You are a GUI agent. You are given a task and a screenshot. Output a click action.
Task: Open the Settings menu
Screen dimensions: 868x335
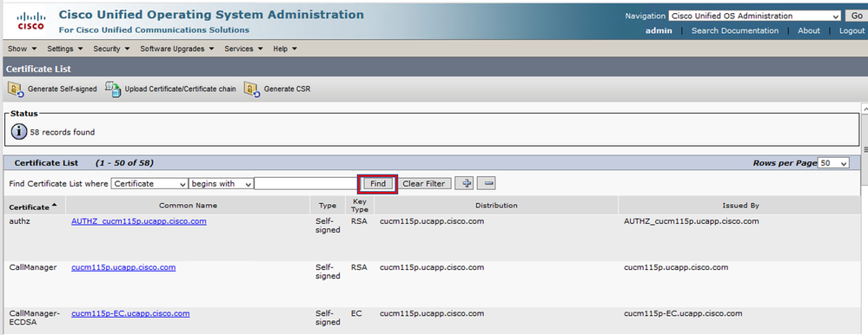coord(65,49)
